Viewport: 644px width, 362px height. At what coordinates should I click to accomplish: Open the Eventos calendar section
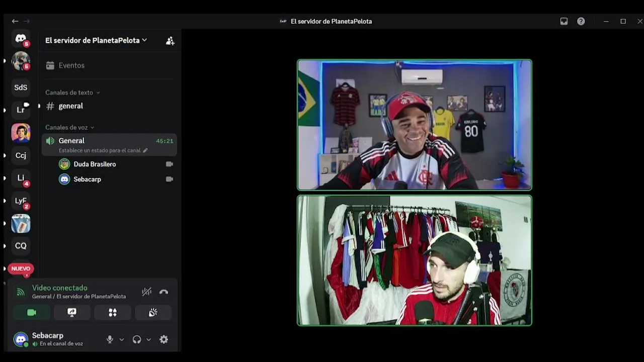click(x=110, y=65)
